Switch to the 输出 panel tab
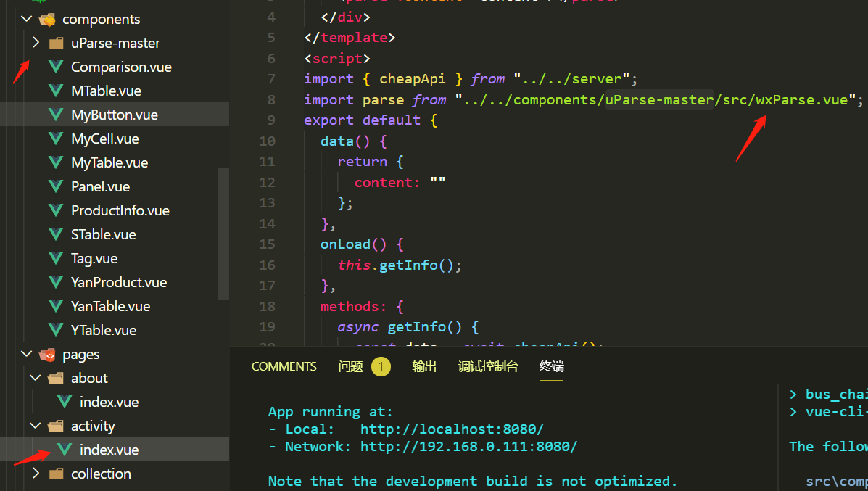The image size is (868, 491). coord(424,366)
